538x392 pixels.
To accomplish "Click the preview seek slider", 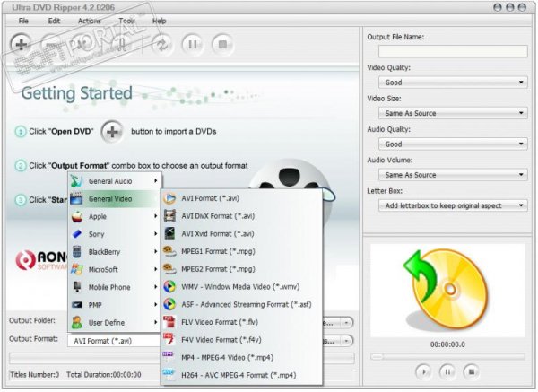I will click(x=447, y=357).
